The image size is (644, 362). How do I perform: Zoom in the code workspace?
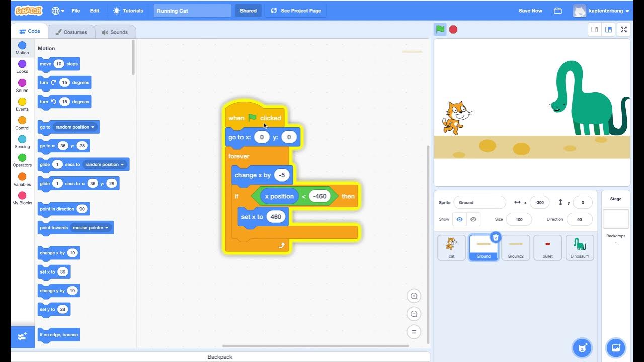[414, 296]
